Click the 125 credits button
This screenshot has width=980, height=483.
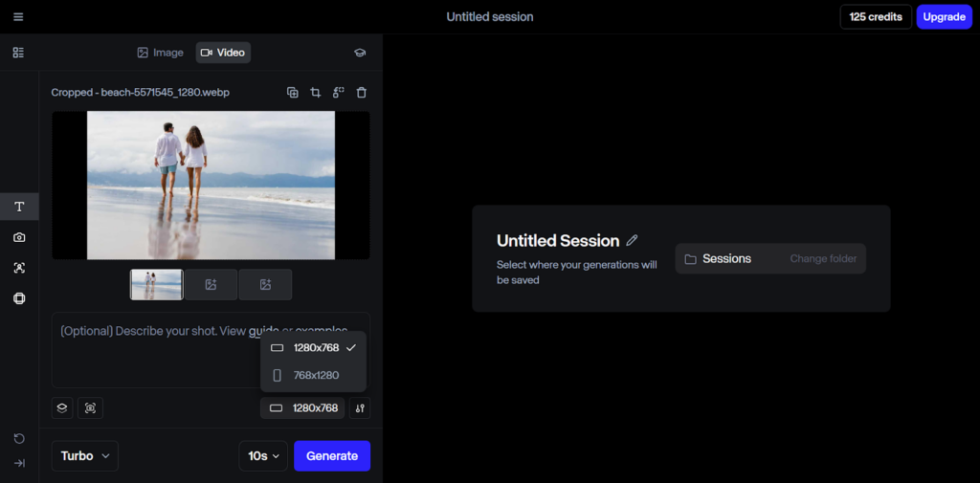click(x=876, y=17)
